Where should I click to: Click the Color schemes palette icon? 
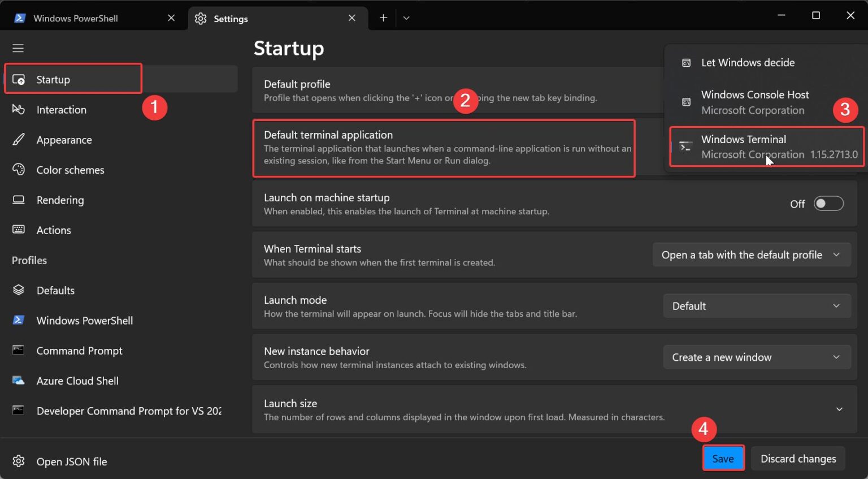[19, 170]
